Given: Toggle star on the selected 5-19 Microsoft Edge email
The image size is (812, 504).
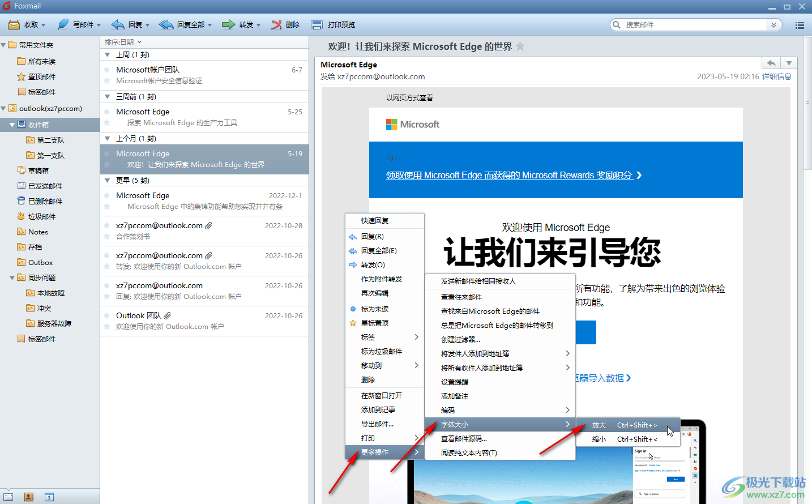Looking at the screenshot, I should click(106, 165).
